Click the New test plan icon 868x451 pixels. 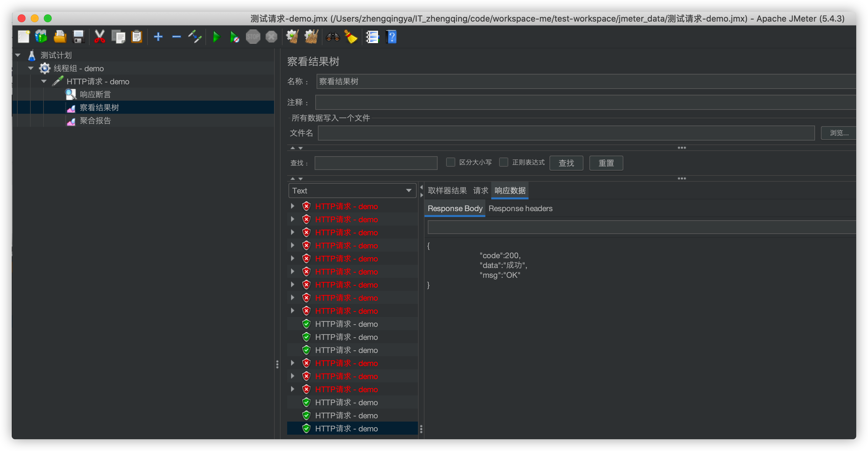click(24, 37)
